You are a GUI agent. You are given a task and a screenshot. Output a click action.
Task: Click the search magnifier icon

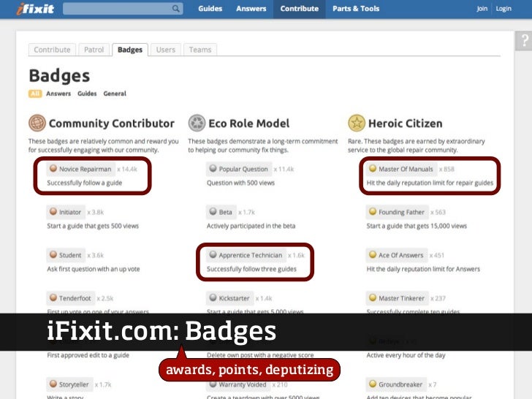(x=175, y=9)
